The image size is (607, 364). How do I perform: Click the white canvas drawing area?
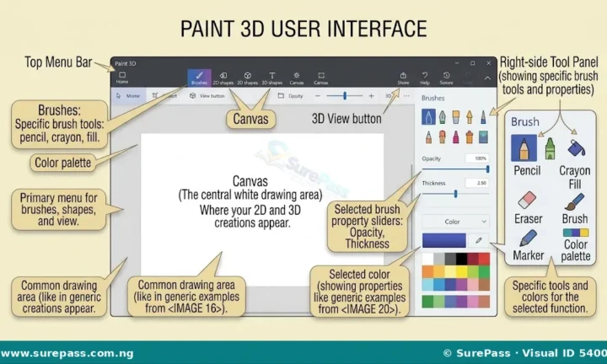pyautogui.click(x=262, y=210)
